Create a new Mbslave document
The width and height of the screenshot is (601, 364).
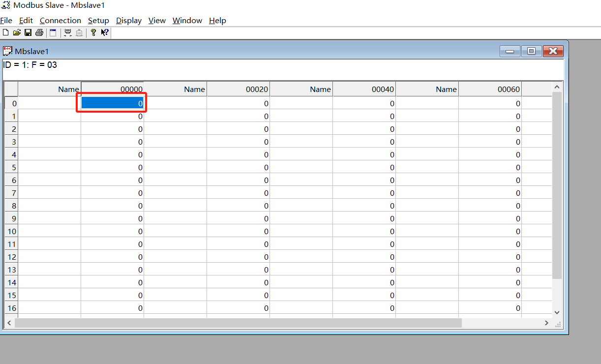5,32
